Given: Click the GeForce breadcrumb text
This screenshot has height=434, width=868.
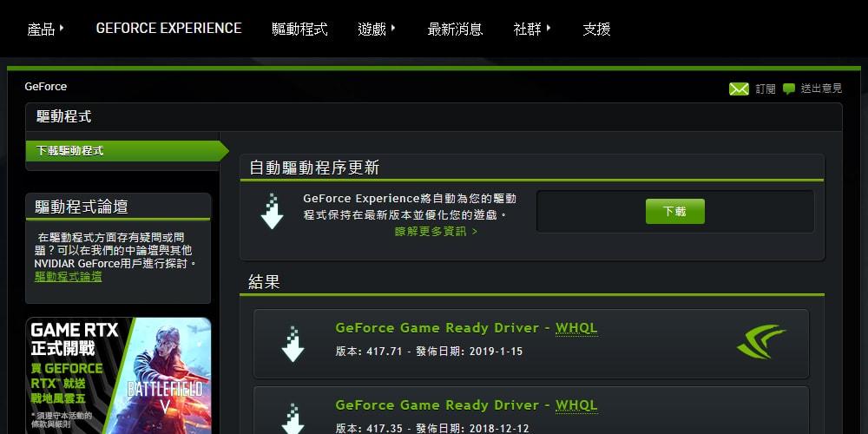Looking at the screenshot, I should pyautogui.click(x=45, y=86).
